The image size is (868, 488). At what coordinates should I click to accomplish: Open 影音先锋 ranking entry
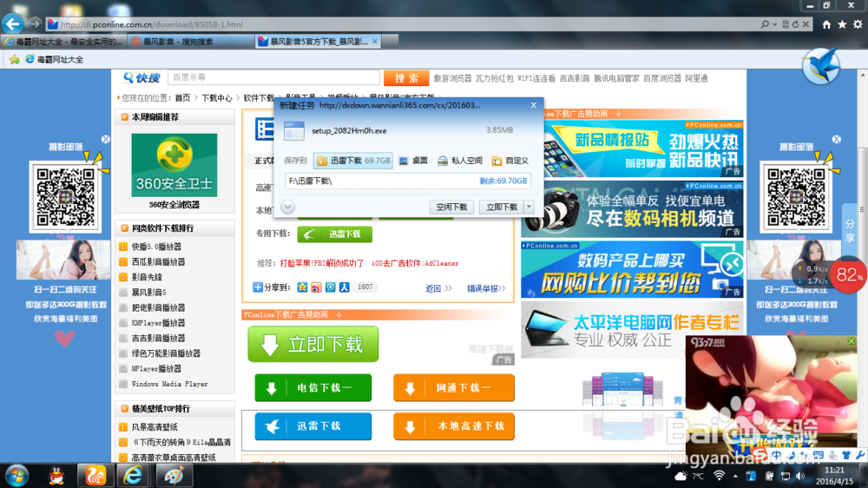(147, 277)
